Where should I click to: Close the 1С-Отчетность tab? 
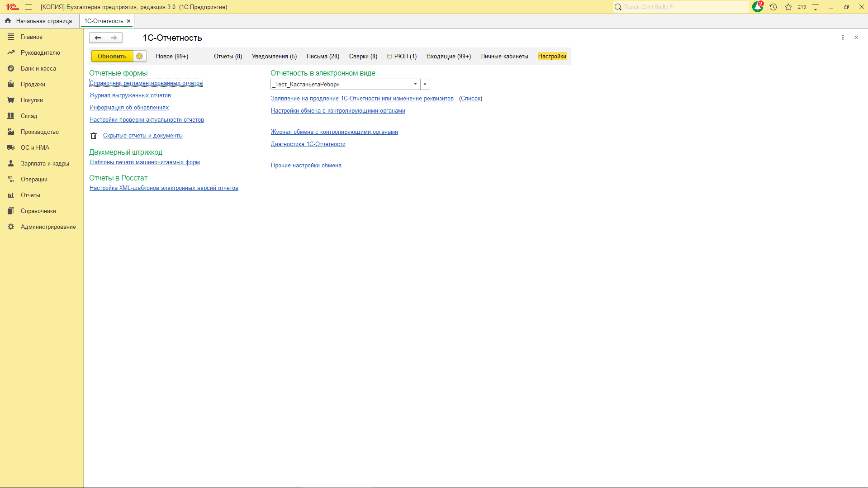tap(128, 21)
